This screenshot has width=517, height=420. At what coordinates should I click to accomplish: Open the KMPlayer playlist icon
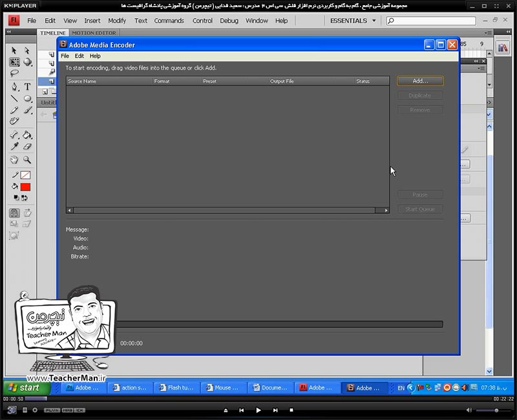click(25, 410)
